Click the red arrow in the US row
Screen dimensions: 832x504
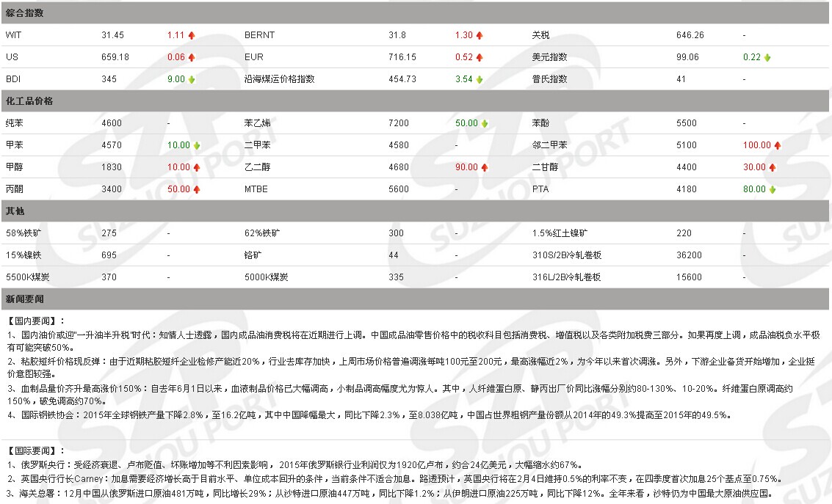click(192, 57)
